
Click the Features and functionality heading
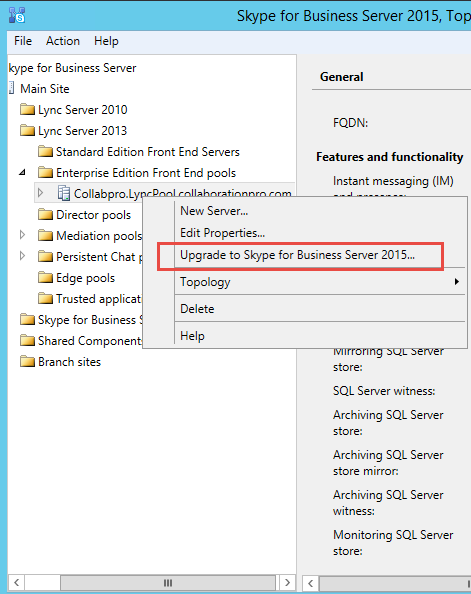click(x=390, y=157)
